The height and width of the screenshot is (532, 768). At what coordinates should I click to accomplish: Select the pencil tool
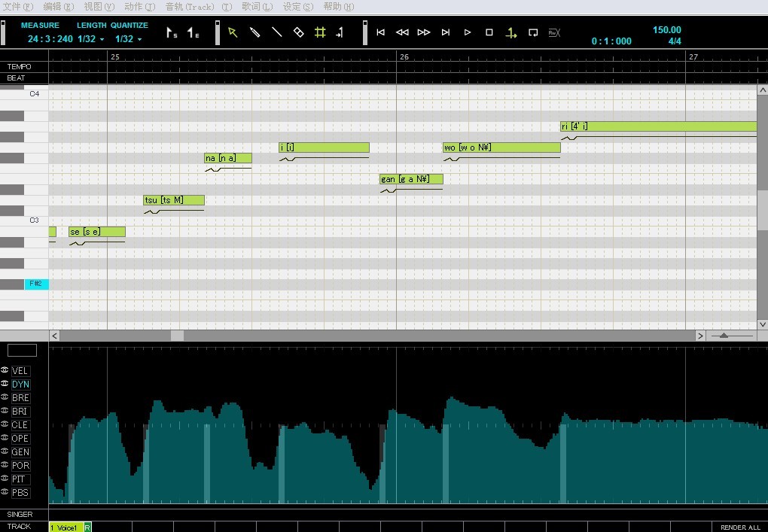pos(254,32)
